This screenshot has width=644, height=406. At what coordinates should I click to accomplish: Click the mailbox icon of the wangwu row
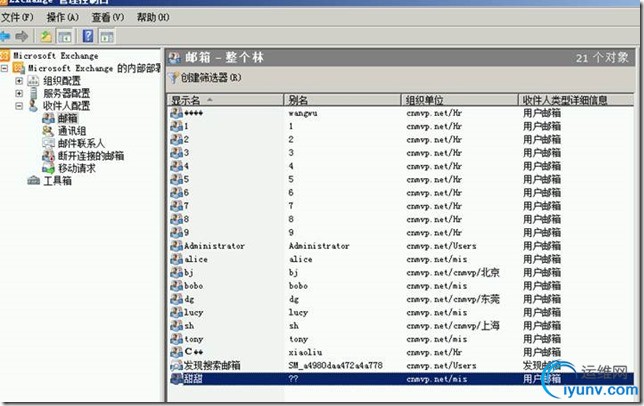177,113
